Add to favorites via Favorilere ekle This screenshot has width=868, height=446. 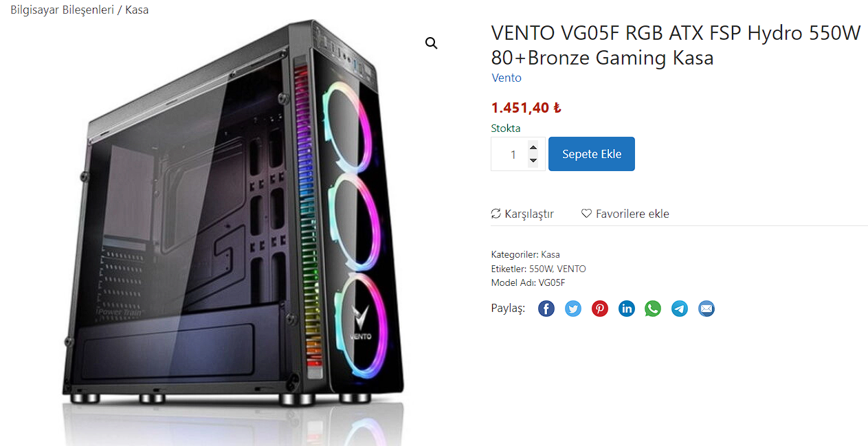point(625,214)
